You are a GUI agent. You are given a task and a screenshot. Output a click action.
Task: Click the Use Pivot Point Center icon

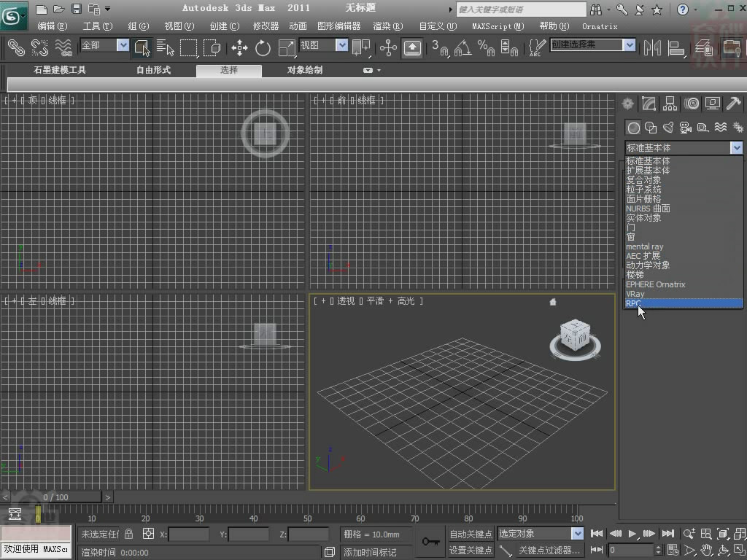361,47
